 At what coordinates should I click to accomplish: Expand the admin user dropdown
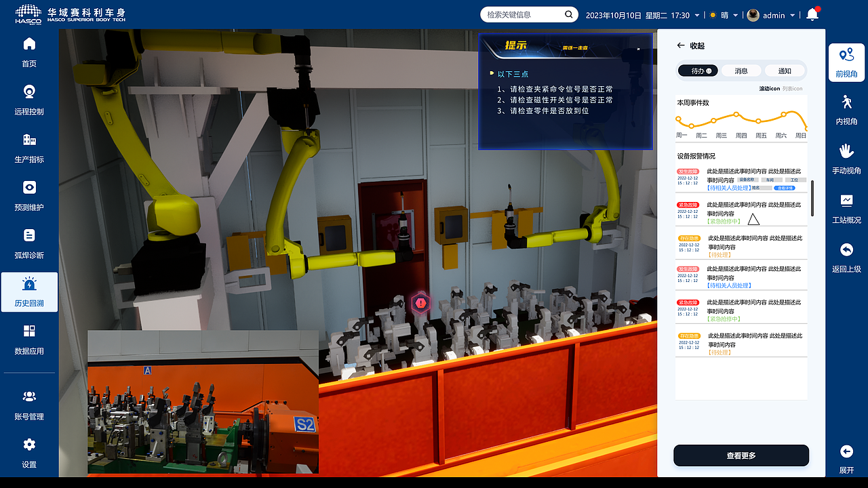tap(793, 16)
